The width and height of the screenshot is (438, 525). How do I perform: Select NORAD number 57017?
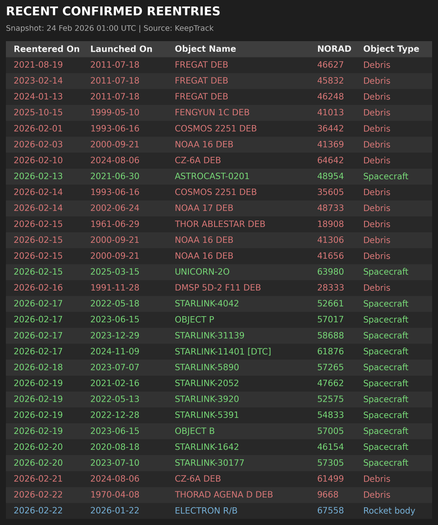tap(330, 319)
